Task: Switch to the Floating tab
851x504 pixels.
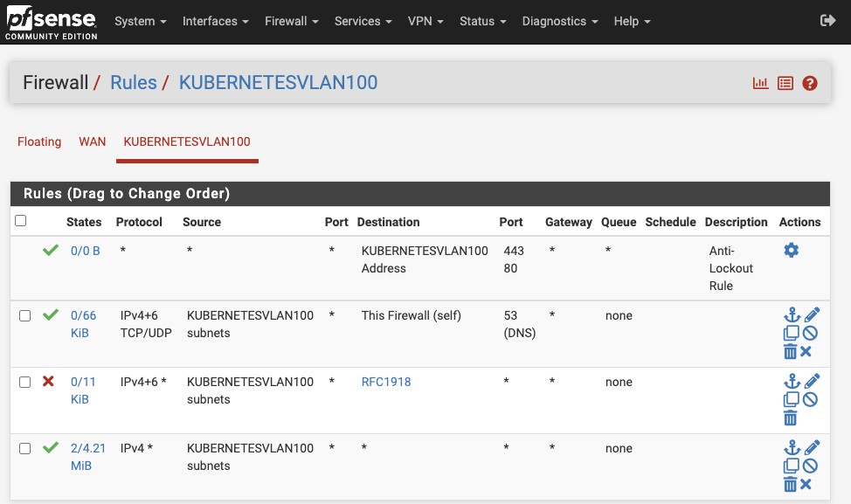Action: [39, 142]
